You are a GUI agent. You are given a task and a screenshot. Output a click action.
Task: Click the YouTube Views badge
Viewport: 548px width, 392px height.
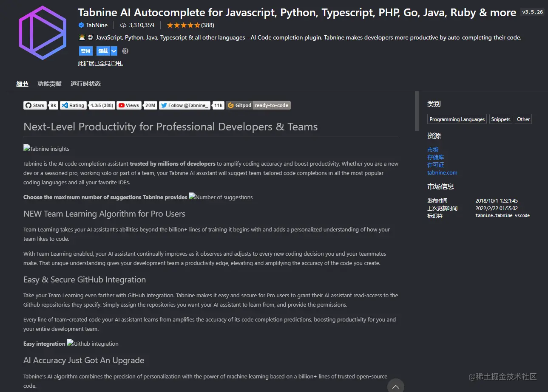(x=129, y=105)
